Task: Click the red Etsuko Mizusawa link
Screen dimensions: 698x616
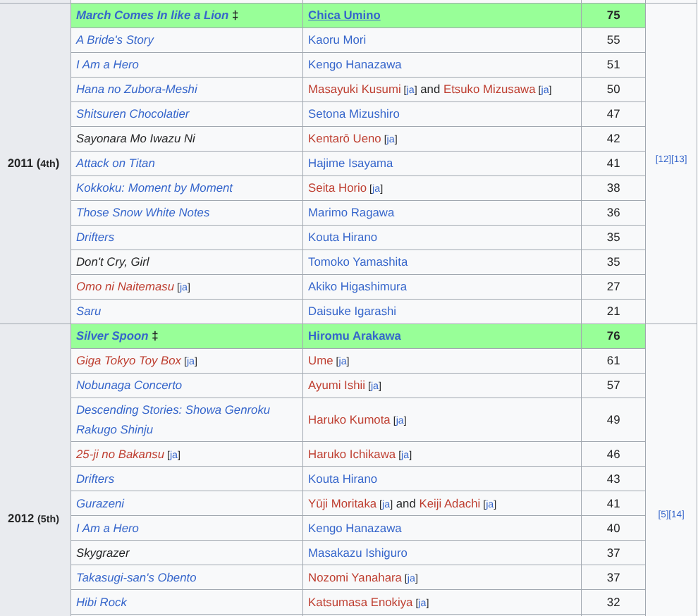Action: click(489, 89)
